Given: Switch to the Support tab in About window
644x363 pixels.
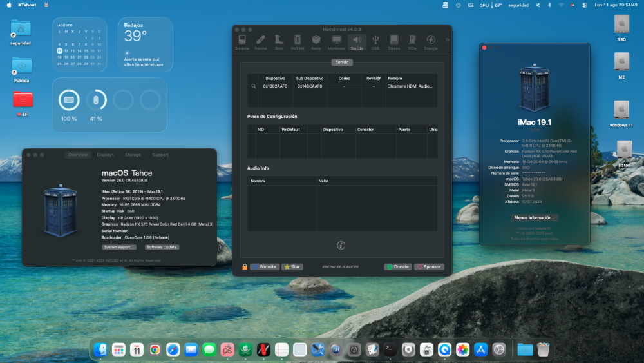Looking at the screenshot, I should pos(160,155).
